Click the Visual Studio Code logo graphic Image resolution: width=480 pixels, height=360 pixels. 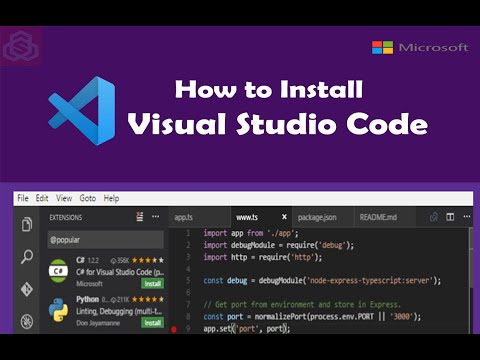[x=82, y=111]
